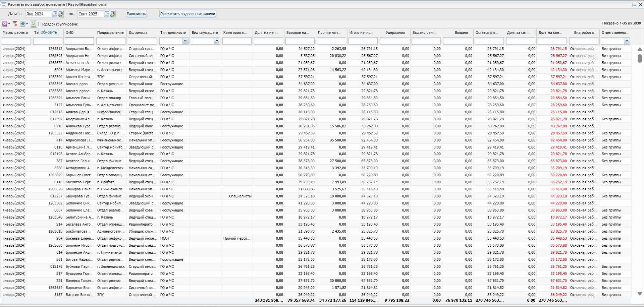This screenshot has width=644, height=307.
Task: Close the PayrollRegisterForm window
Action: 640,4
